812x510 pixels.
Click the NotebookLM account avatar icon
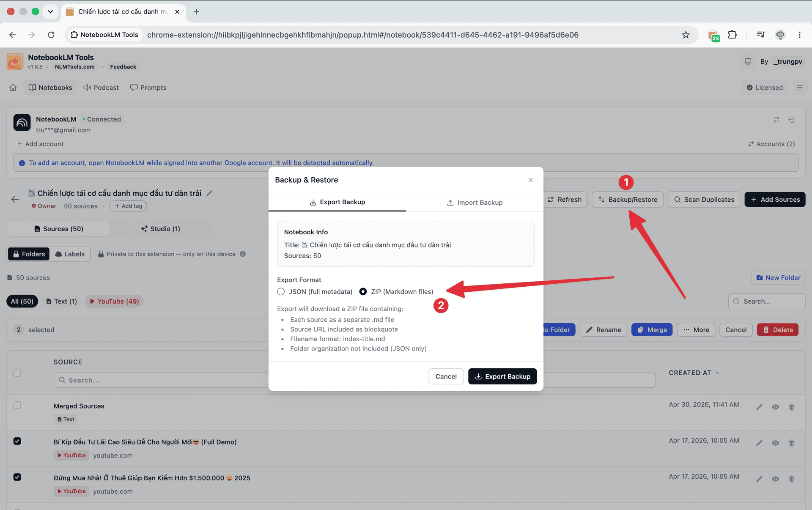coord(22,123)
